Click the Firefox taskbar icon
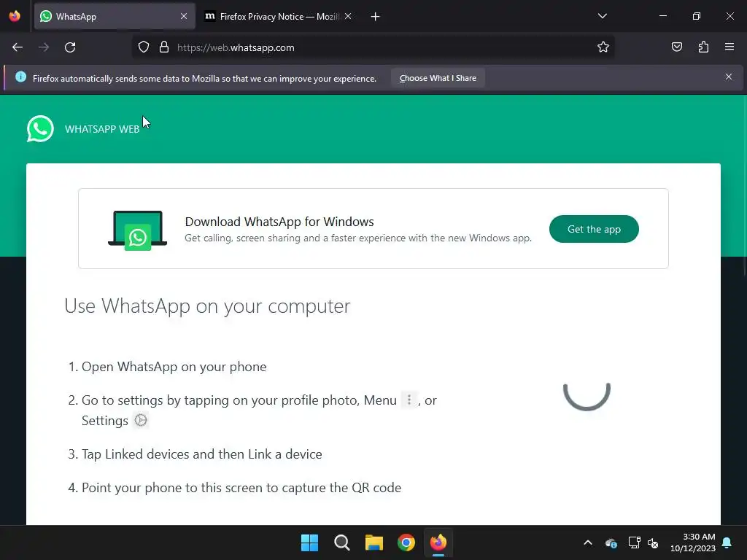 coord(438,542)
